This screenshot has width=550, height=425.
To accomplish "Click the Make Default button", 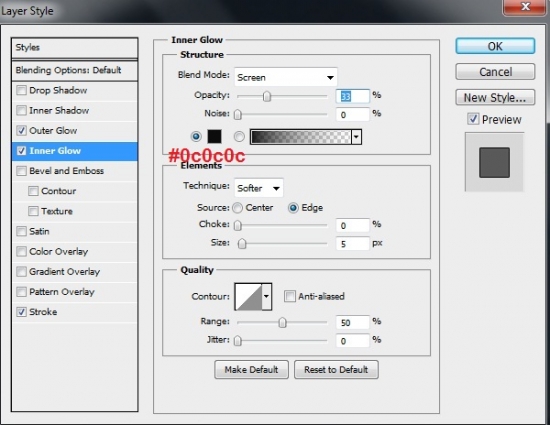I will [x=251, y=370].
